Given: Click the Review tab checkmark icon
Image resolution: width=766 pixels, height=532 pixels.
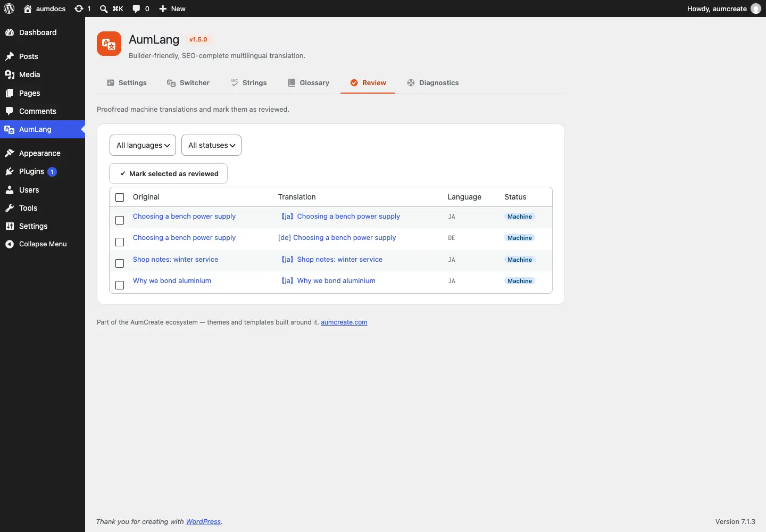Looking at the screenshot, I should click(354, 83).
